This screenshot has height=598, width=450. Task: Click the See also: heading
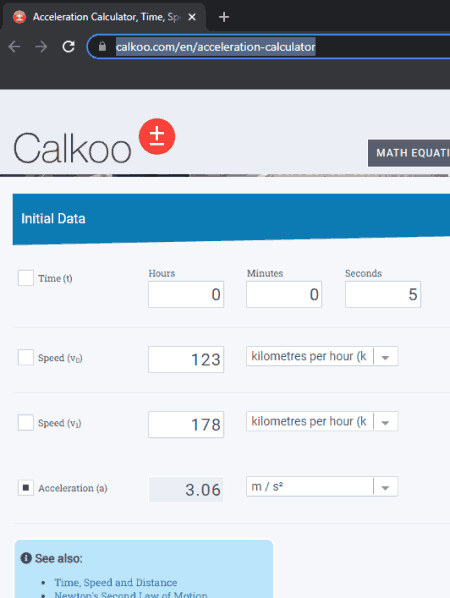[59, 558]
